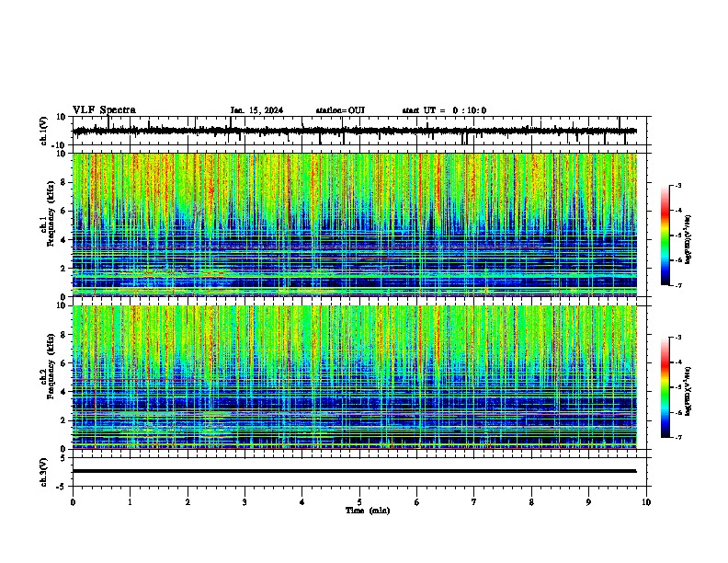
Task: Click the ch.2 "Frequency (kHz)" axis label
Action: 51,366
